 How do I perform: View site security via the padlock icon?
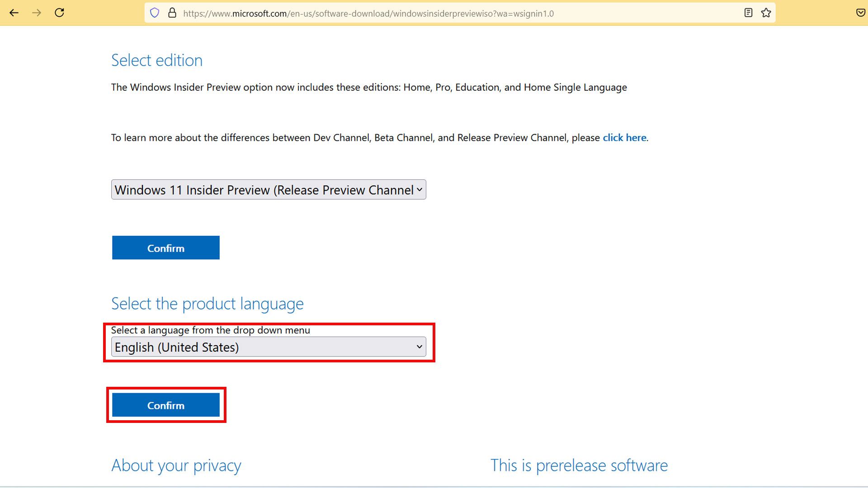(172, 13)
